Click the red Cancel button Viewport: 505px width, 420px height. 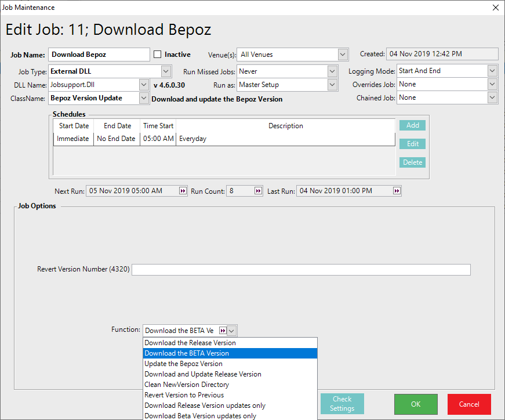click(469, 404)
